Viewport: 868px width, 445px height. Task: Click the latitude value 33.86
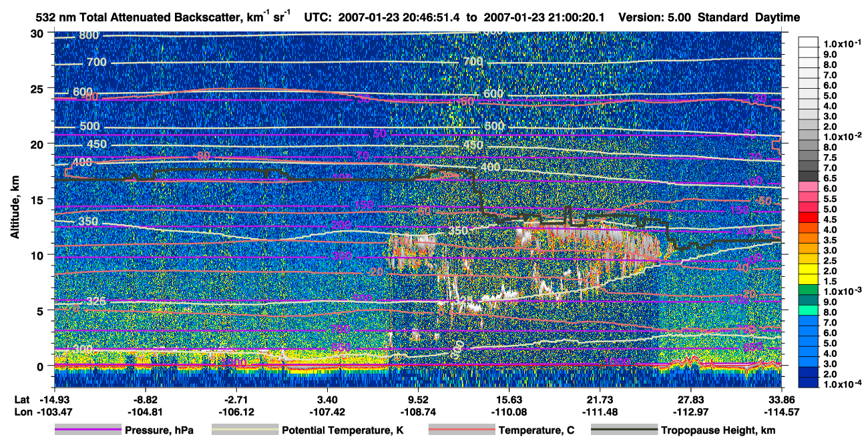pyautogui.click(x=782, y=399)
